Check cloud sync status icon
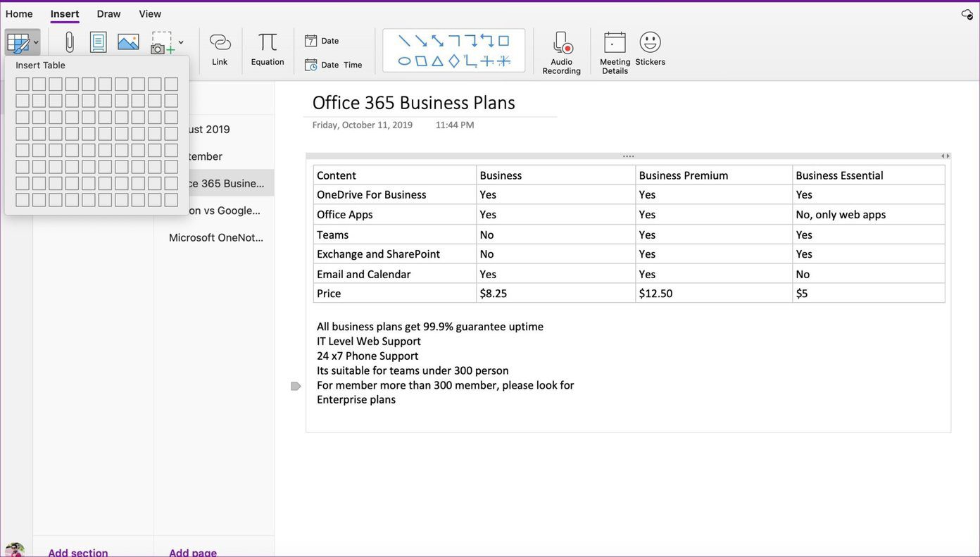 (967, 14)
